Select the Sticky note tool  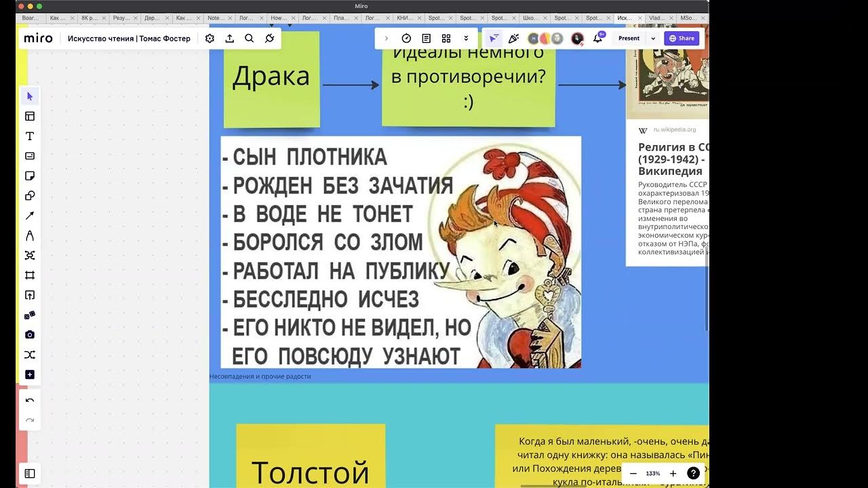30,176
